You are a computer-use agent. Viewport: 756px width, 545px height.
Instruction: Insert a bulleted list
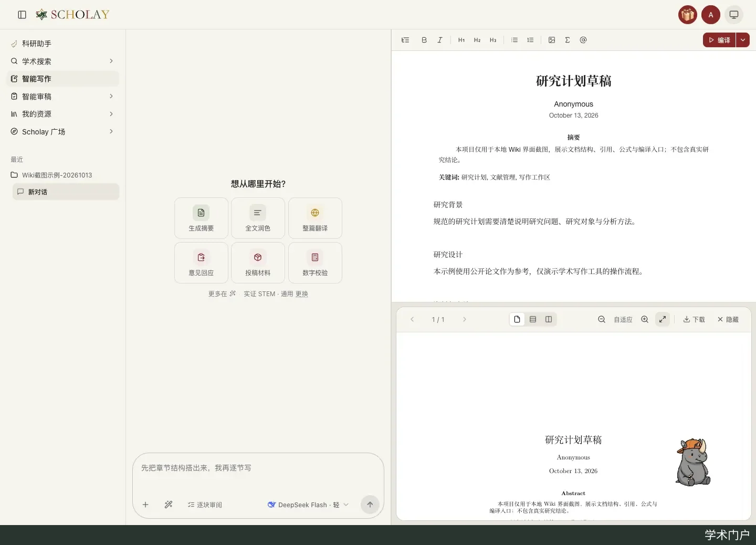pyautogui.click(x=514, y=40)
